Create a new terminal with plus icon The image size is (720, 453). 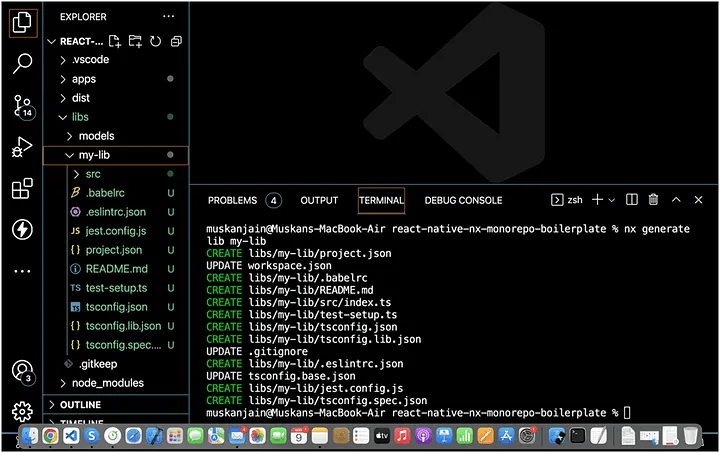pyautogui.click(x=597, y=200)
